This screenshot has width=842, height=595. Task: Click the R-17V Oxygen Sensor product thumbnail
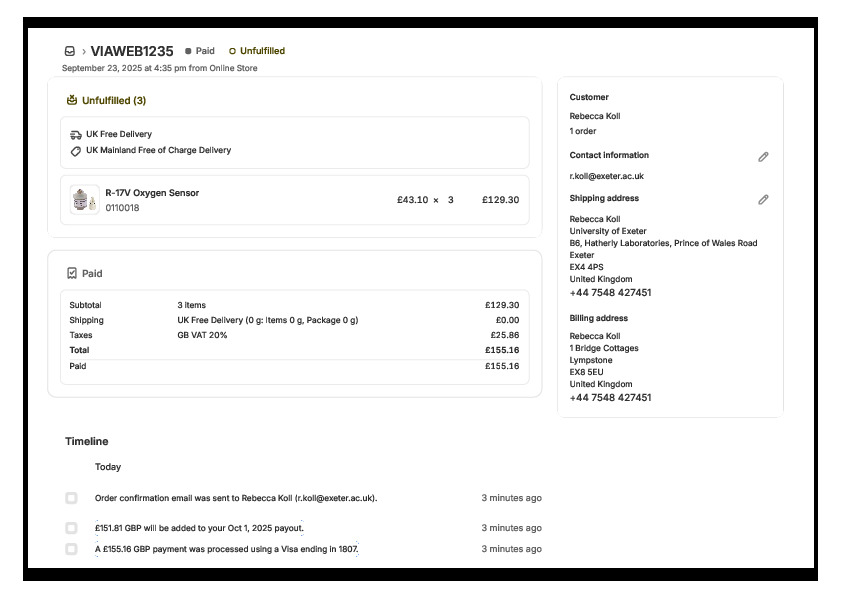(x=85, y=200)
